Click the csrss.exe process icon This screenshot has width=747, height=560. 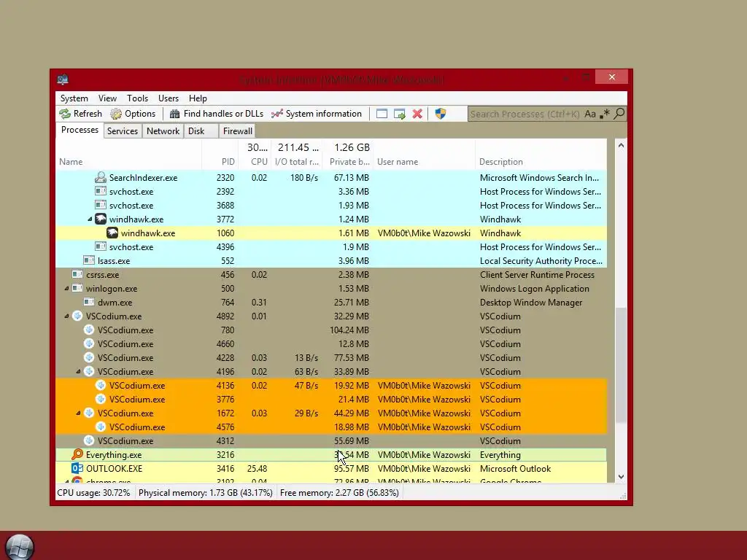[x=77, y=274]
